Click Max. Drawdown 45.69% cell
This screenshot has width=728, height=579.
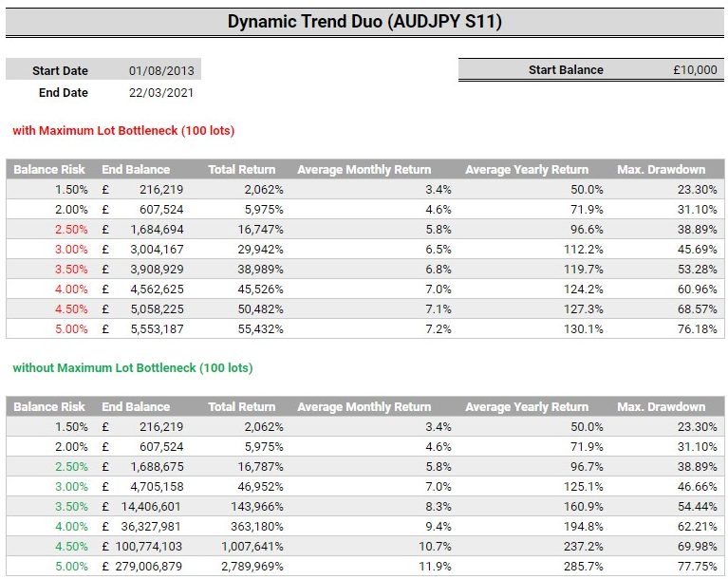[698, 250]
